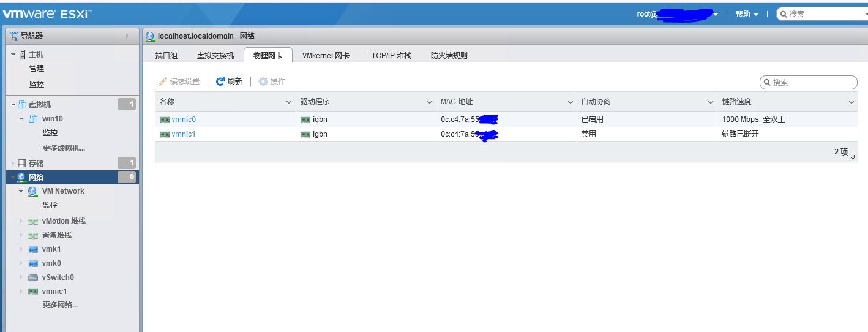Image resolution: width=868 pixels, height=332 pixels.
Task: Collapse the win10 tree node
Action: (x=21, y=119)
